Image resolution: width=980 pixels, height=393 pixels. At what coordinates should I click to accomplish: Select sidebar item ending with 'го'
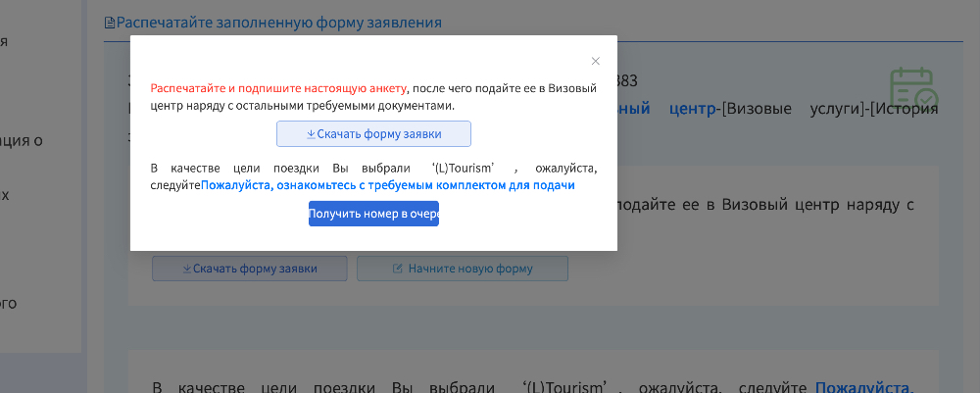[8, 303]
